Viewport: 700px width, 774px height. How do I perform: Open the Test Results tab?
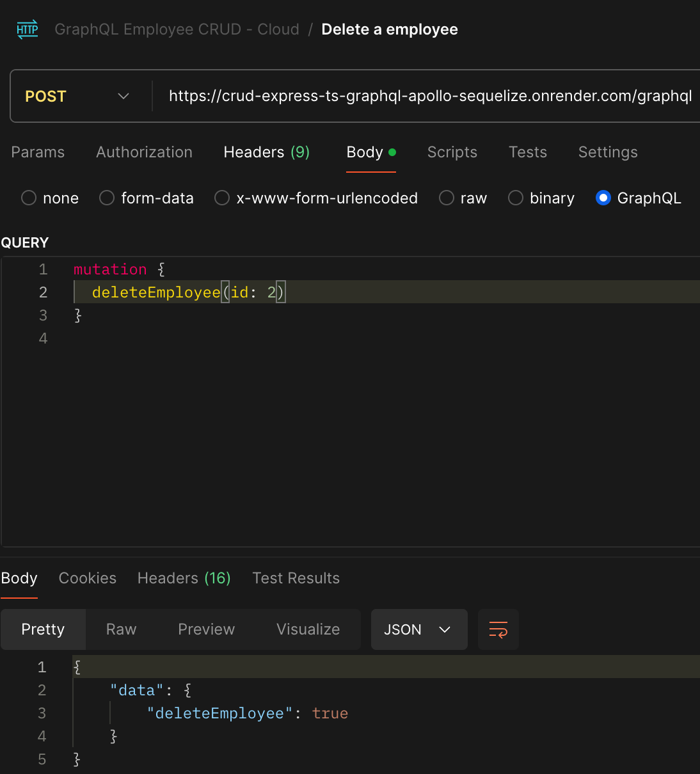point(296,578)
